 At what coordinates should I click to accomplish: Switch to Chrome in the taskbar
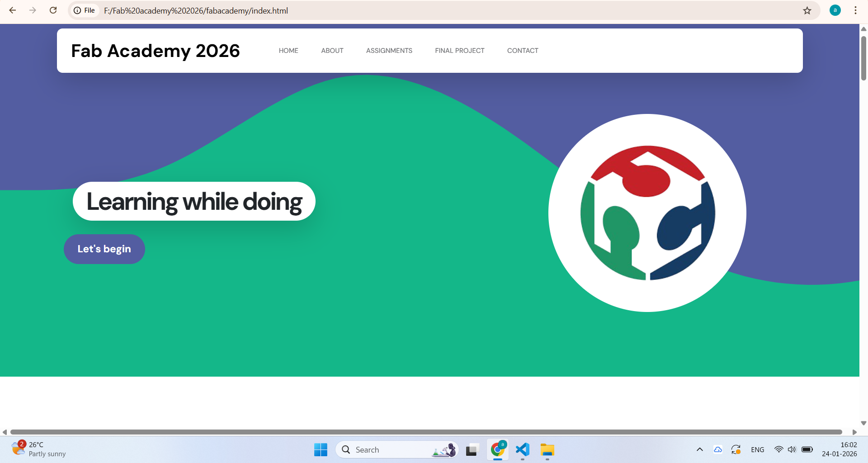498,450
